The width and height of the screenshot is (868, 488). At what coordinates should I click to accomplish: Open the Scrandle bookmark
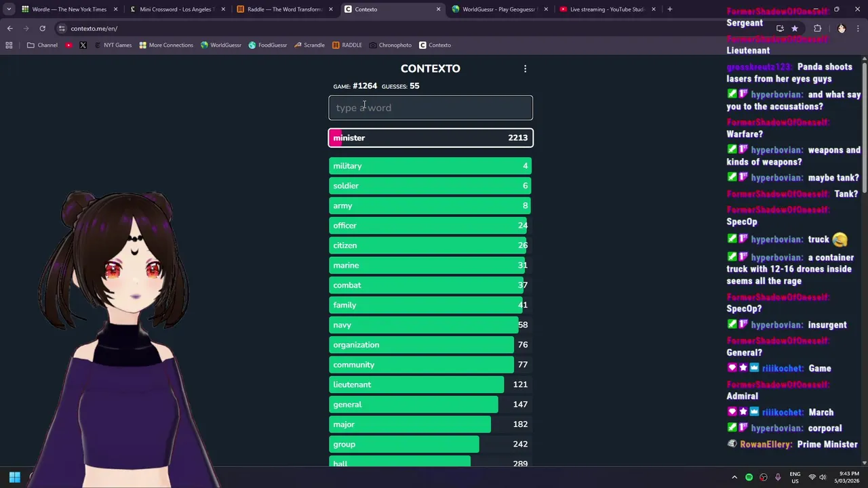(x=309, y=45)
